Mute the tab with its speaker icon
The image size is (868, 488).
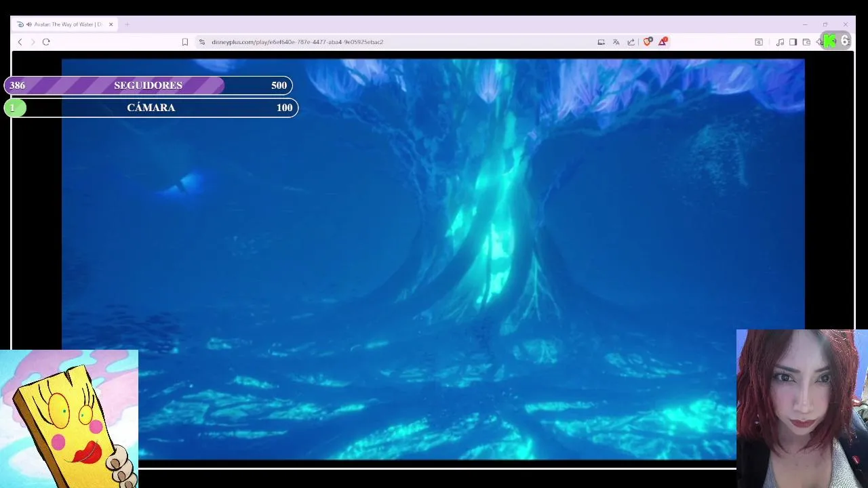(x=29, y=24)
